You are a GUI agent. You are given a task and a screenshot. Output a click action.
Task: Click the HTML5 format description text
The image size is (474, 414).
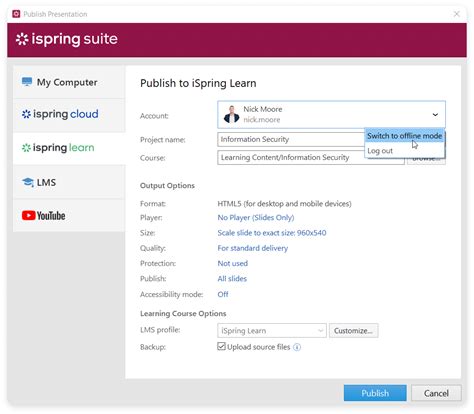(284, 204)
